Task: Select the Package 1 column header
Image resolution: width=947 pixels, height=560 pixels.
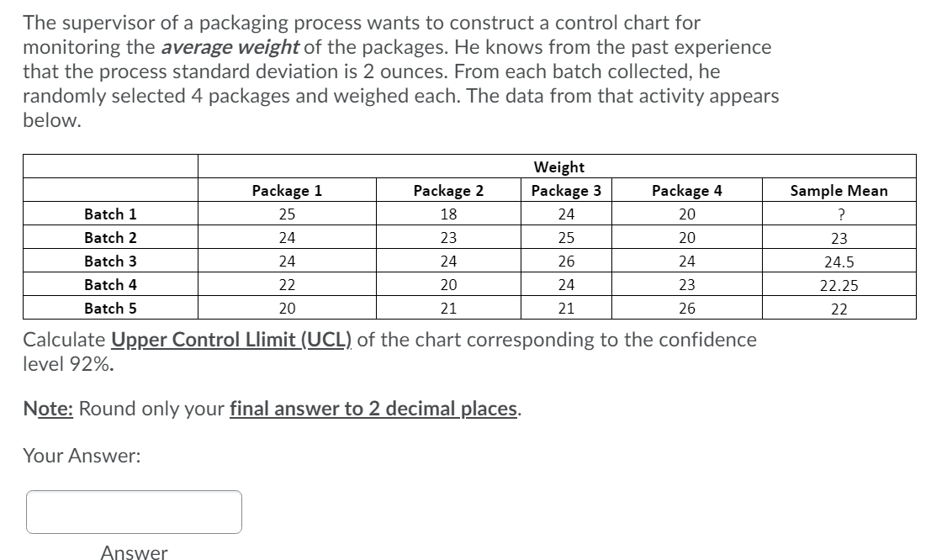Action: (288, 190)
